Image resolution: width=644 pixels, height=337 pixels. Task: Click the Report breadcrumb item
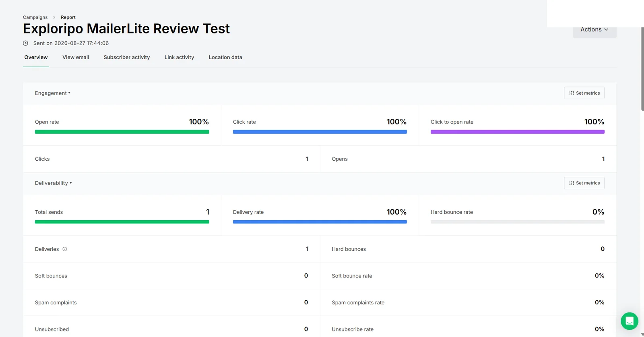pos(68,17)
